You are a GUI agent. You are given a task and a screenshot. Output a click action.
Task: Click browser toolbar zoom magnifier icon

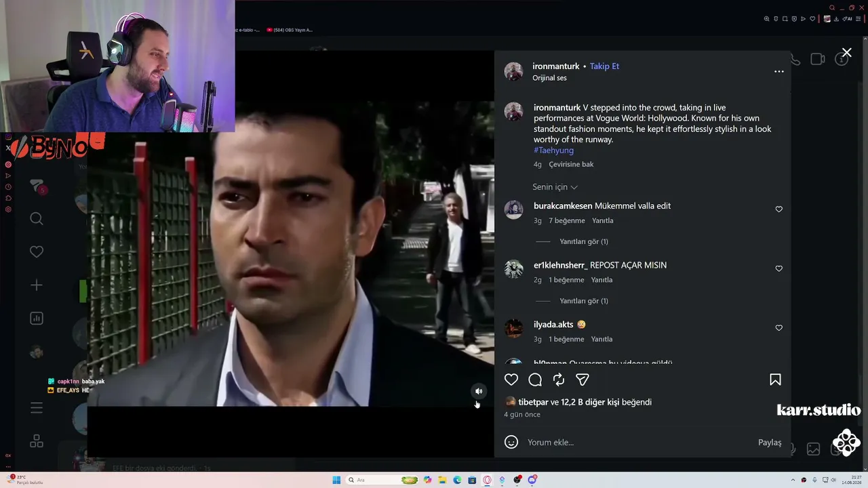pos(767,19)
